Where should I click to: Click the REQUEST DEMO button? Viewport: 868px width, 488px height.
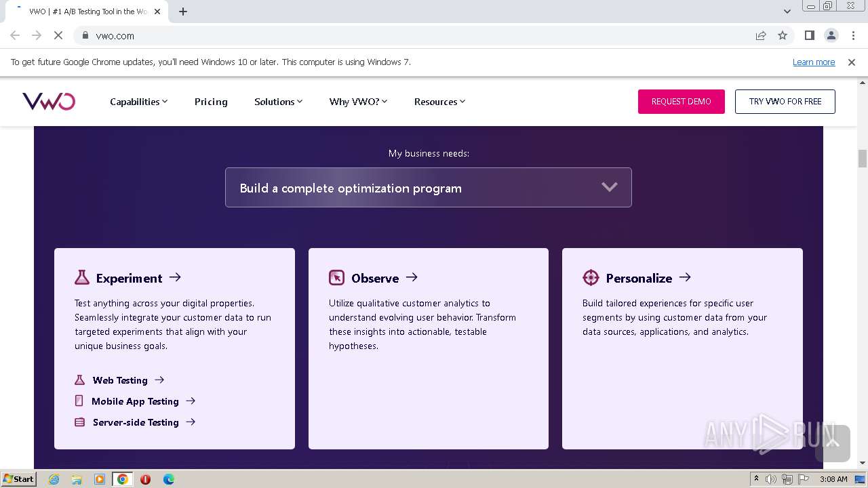(x=682, y=102)
